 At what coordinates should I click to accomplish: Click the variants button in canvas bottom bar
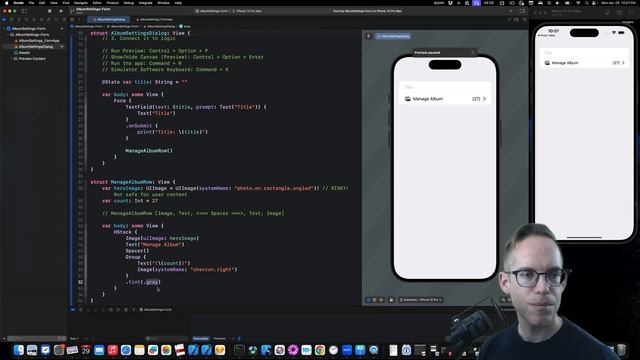click(381, 300)
